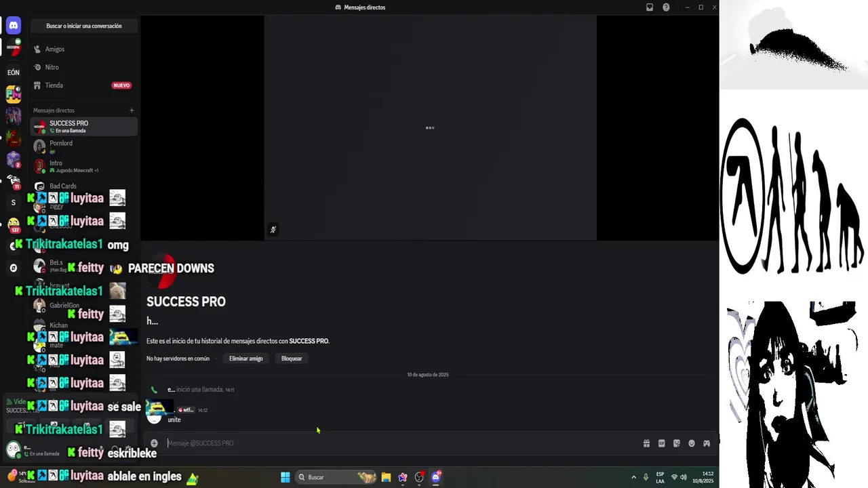868x488 pixels.
Task: Open the sticker picker
Action: pyautogui.click(x=676, y=443)
